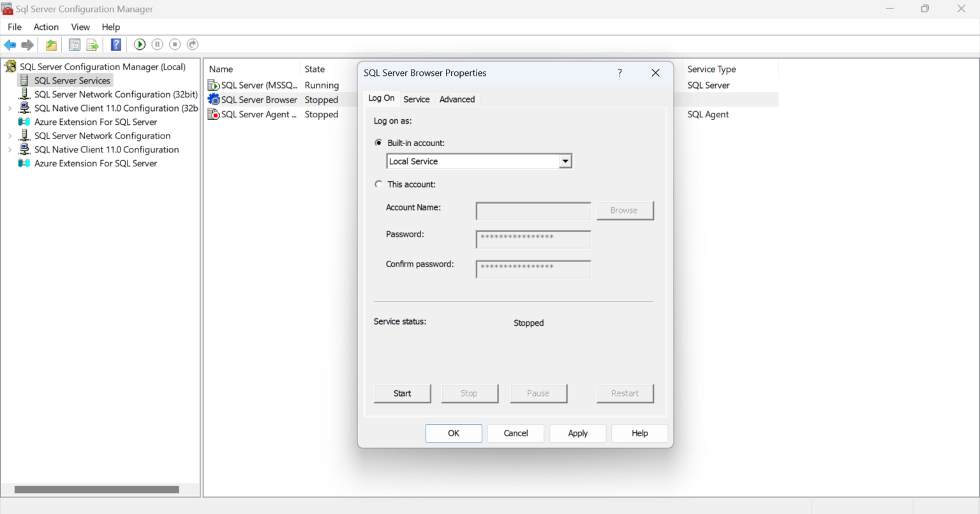This screenshot has width=980, height=514.
Task: Click the Start button to run SQL Browser
Action: 402,393
